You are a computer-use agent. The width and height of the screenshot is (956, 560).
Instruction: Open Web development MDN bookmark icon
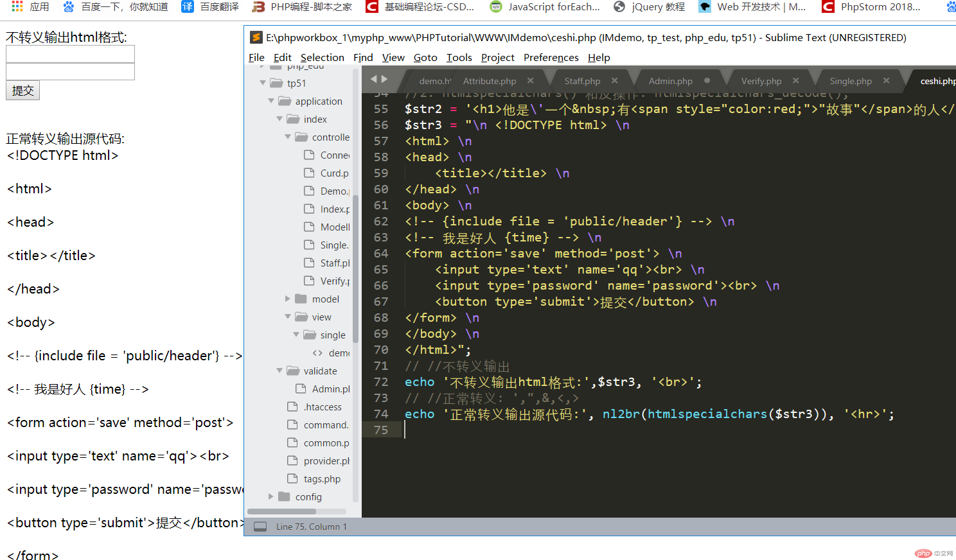(705, 6)
